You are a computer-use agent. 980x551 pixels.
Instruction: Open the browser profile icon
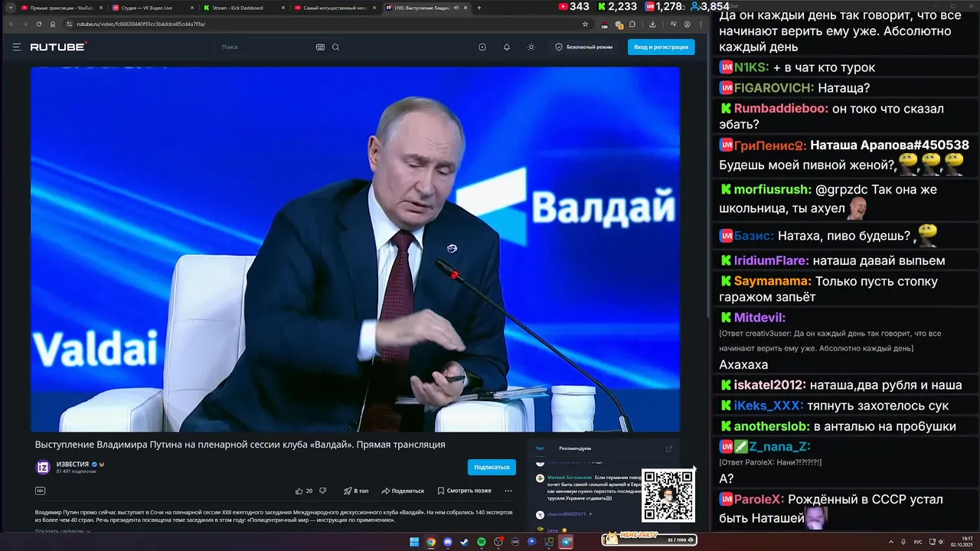(x=688, y=24)
